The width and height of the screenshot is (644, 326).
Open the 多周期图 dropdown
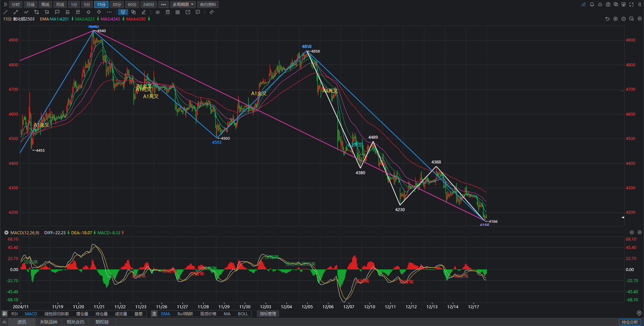pos(183,4)
